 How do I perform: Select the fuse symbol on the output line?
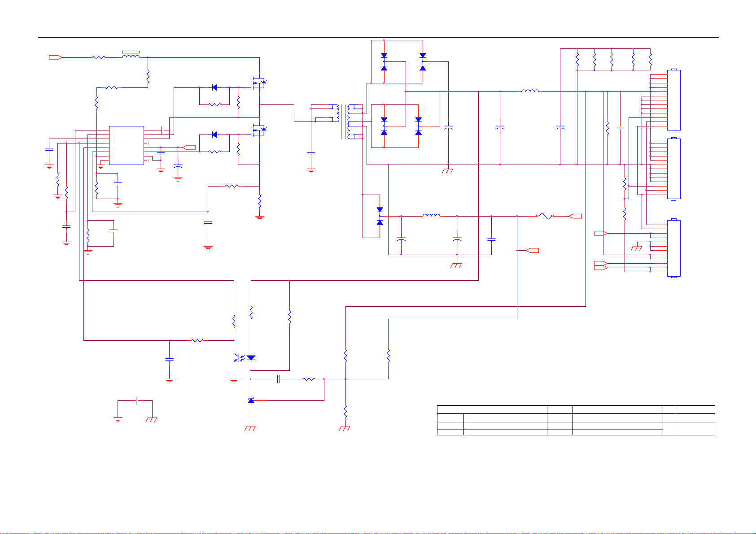[545, 216]
